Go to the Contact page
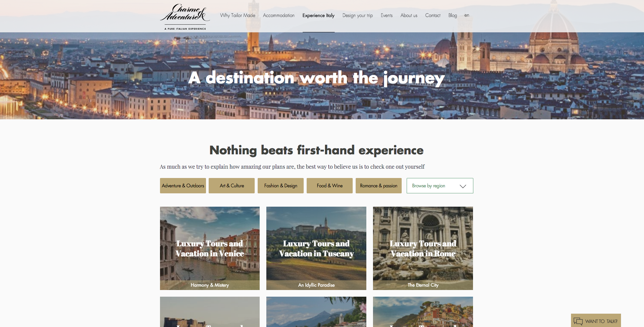 [x=433, y=15]
